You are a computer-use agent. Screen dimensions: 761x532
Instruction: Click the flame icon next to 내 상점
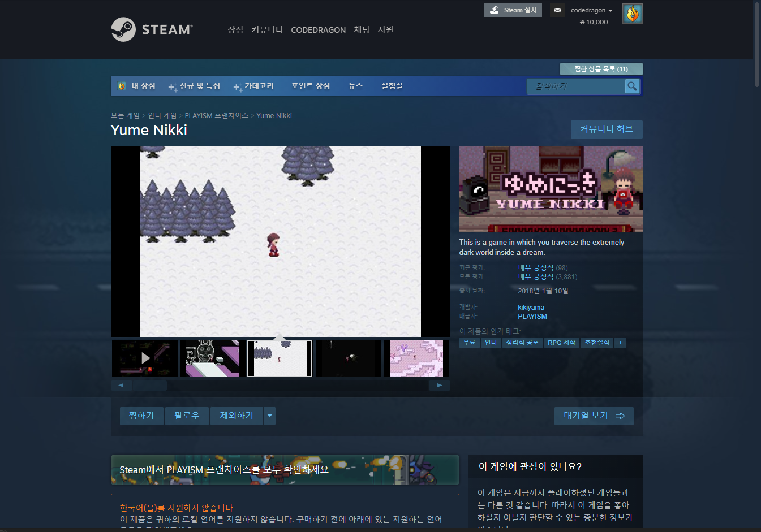point(122,86)
